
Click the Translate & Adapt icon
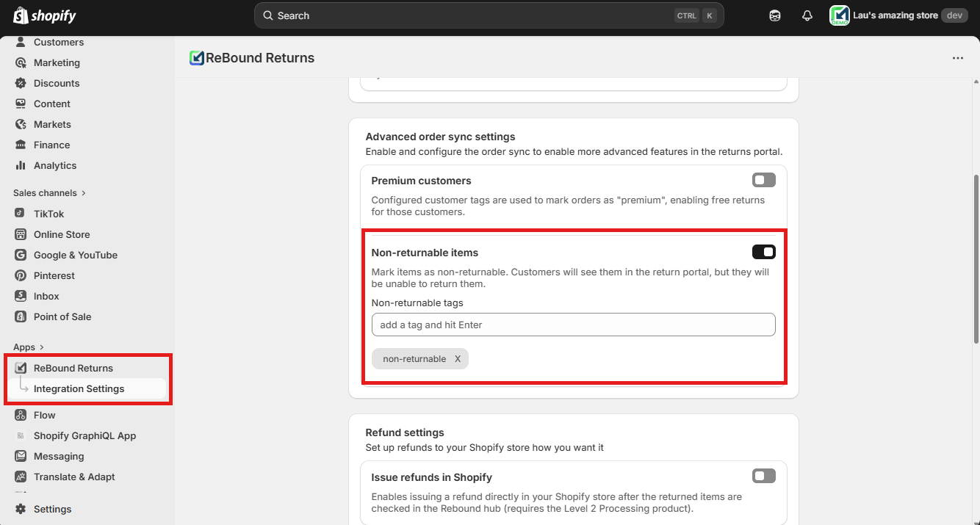coord(21,477)
